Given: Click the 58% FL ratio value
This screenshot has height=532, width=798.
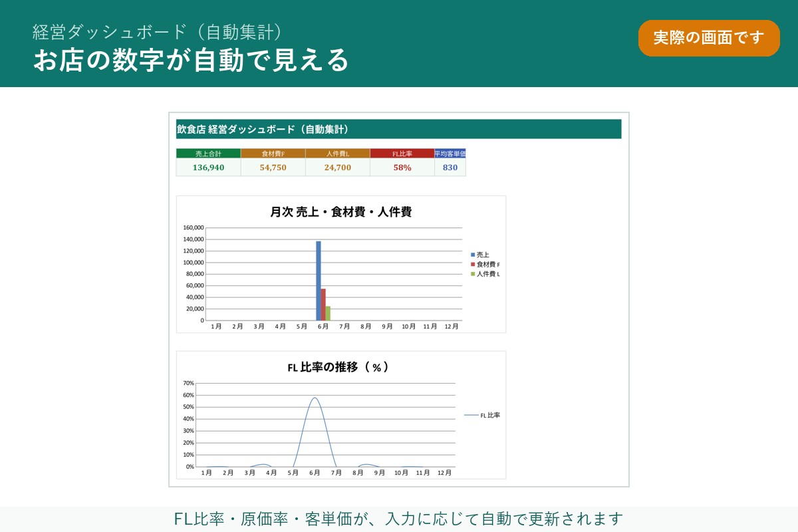Looking at the screenshot, I should [402, 168].
